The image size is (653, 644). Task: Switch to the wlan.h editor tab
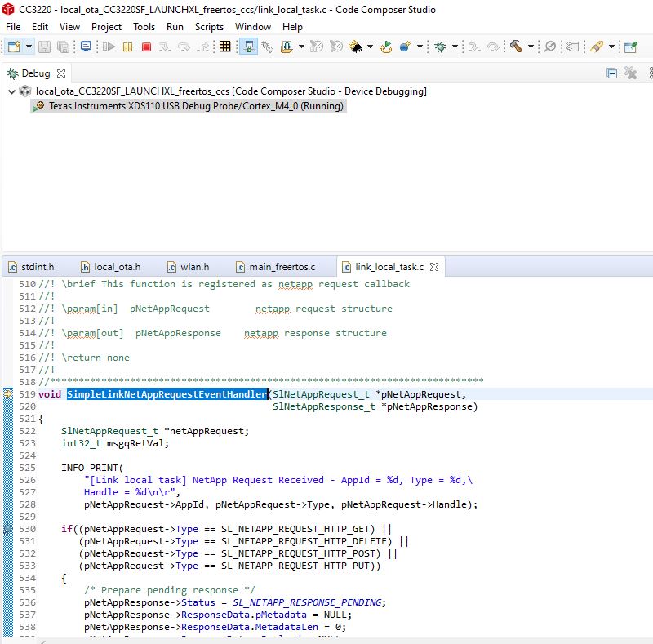[193, 267]
